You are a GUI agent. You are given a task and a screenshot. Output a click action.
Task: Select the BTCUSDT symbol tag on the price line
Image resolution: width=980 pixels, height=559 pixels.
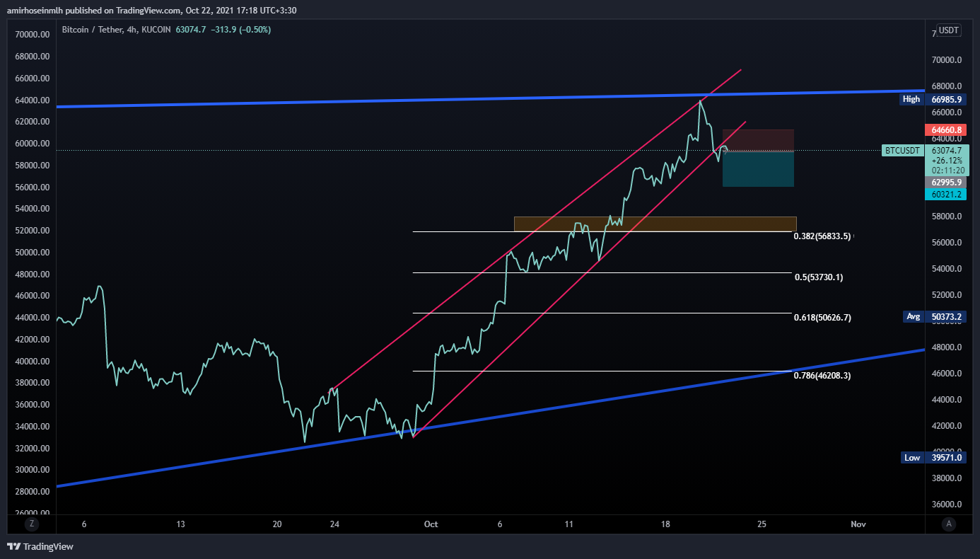tap(902, 151)
